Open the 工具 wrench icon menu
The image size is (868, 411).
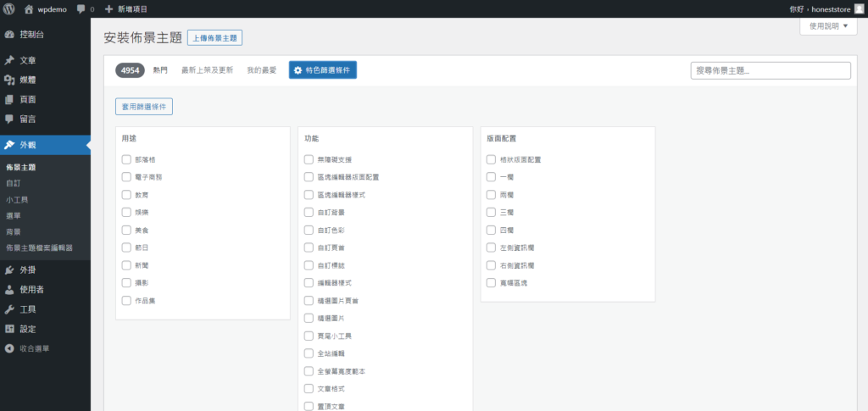[x=9, y=309]
